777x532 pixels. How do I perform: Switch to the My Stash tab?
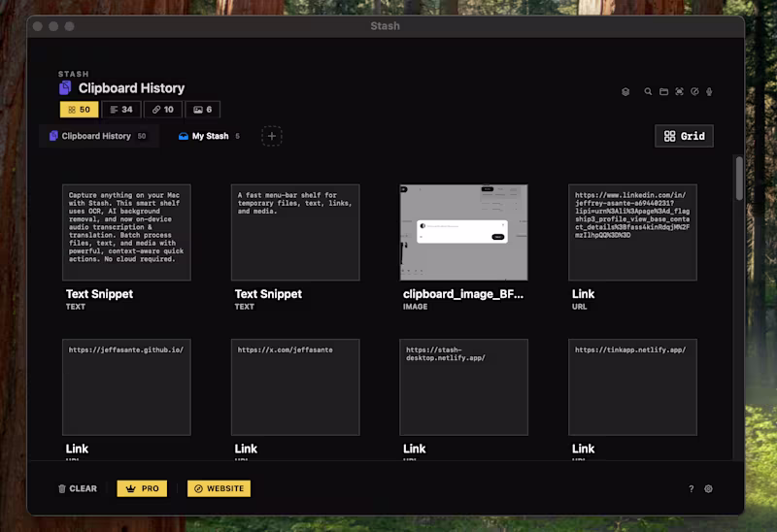pos(210,136)
